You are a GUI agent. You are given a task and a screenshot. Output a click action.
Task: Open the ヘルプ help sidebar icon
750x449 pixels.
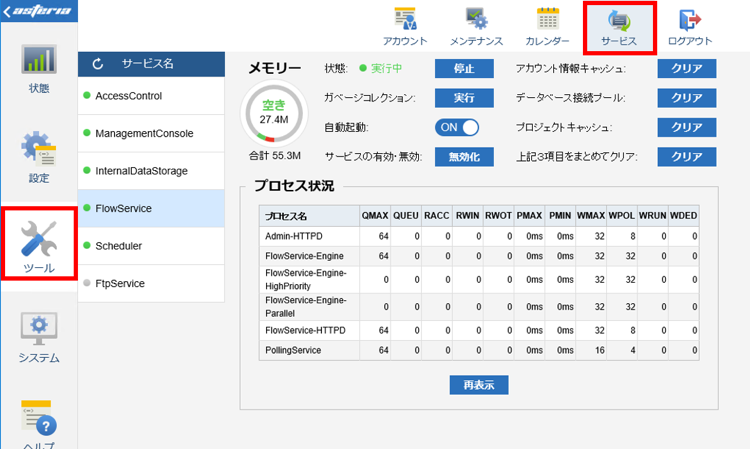tap(39, 424)
